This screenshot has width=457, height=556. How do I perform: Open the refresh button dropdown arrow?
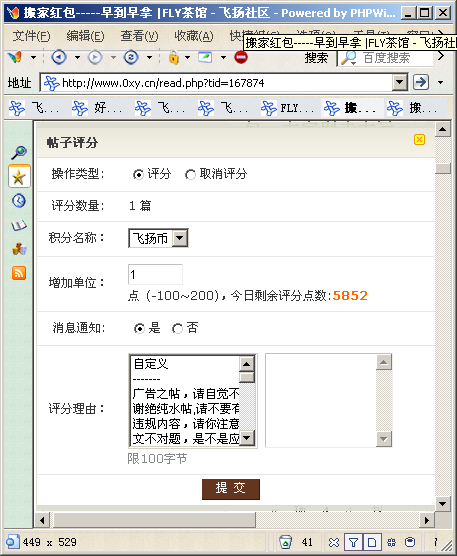[x=149, y=57]
